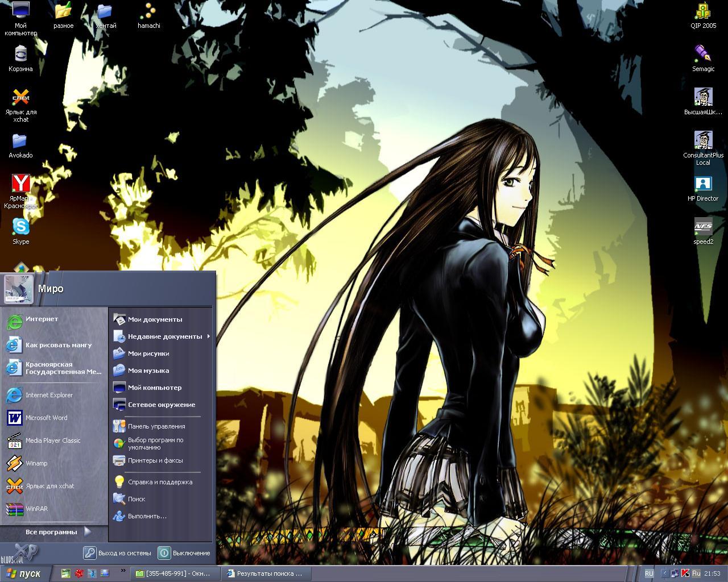Launch WinRAR from the start menu
The width and height of the screenshot is (728, 582).
[x=54, y=509]
